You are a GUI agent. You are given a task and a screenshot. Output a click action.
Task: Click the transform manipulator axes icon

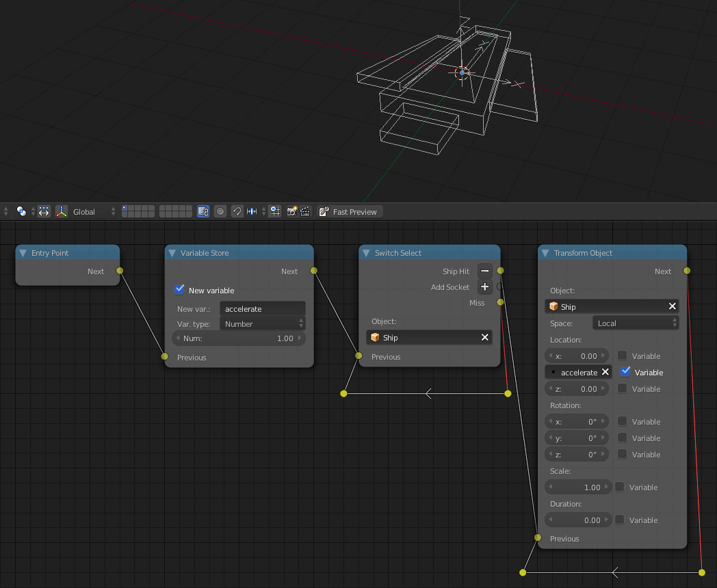pos(62,212)
